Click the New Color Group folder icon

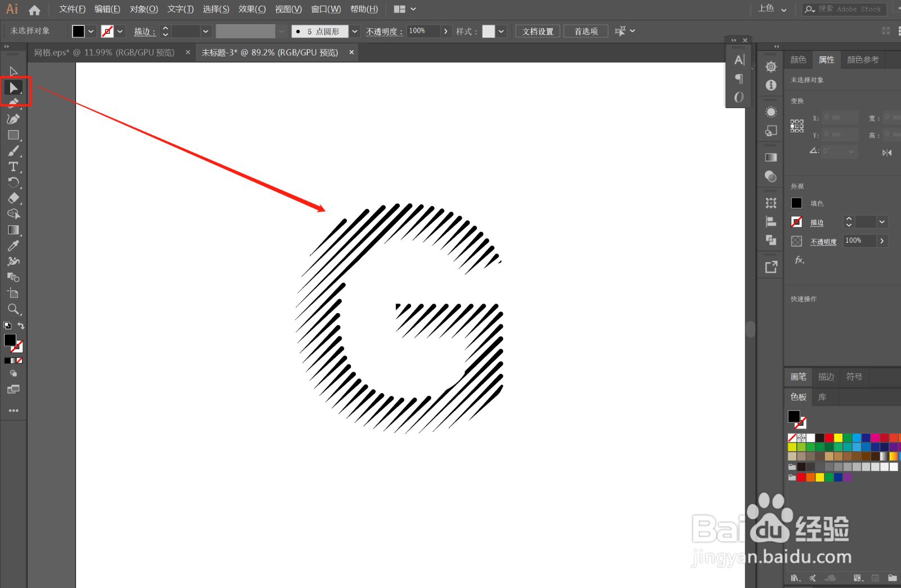point(892,578)
